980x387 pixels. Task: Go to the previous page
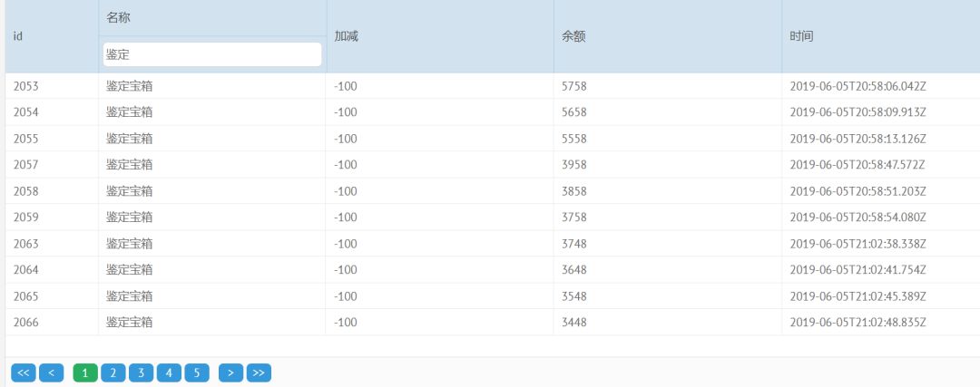pos(52,372)
